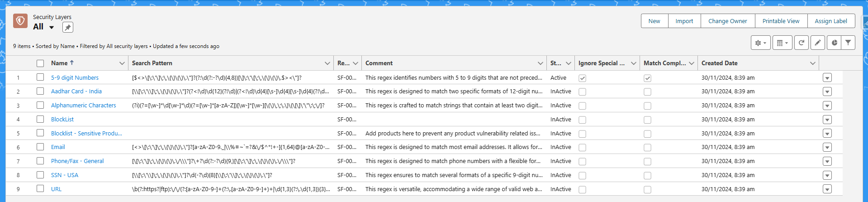Click the New button

(x=654, y=21)
